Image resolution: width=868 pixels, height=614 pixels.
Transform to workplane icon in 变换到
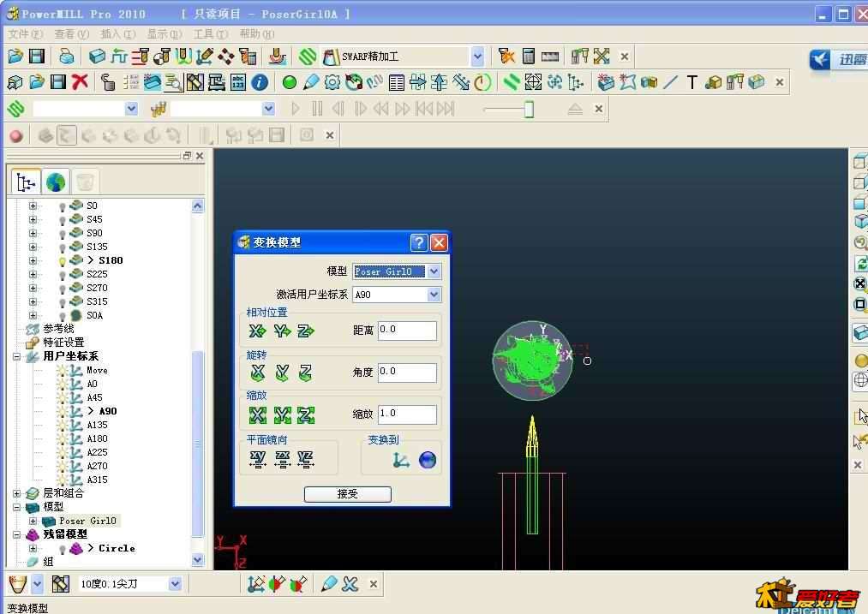[401, 460]
